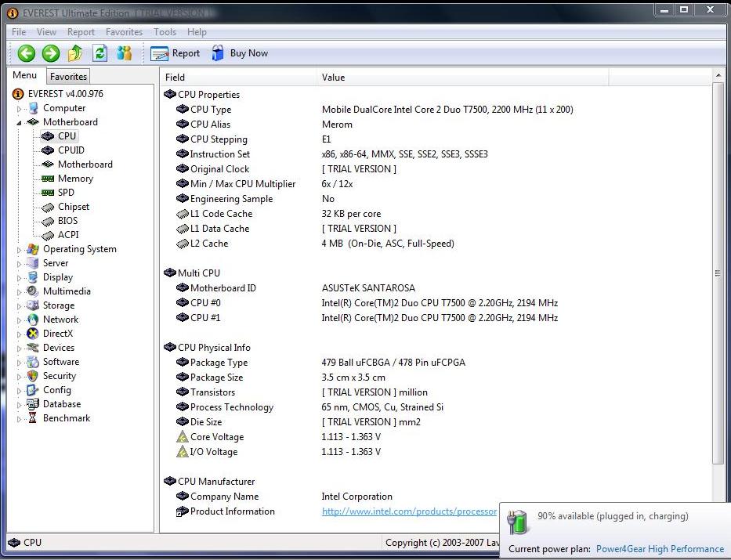Click the two-people toolbar icon
Viewport: 731px width, 560px height.
(x=124, y=53)
